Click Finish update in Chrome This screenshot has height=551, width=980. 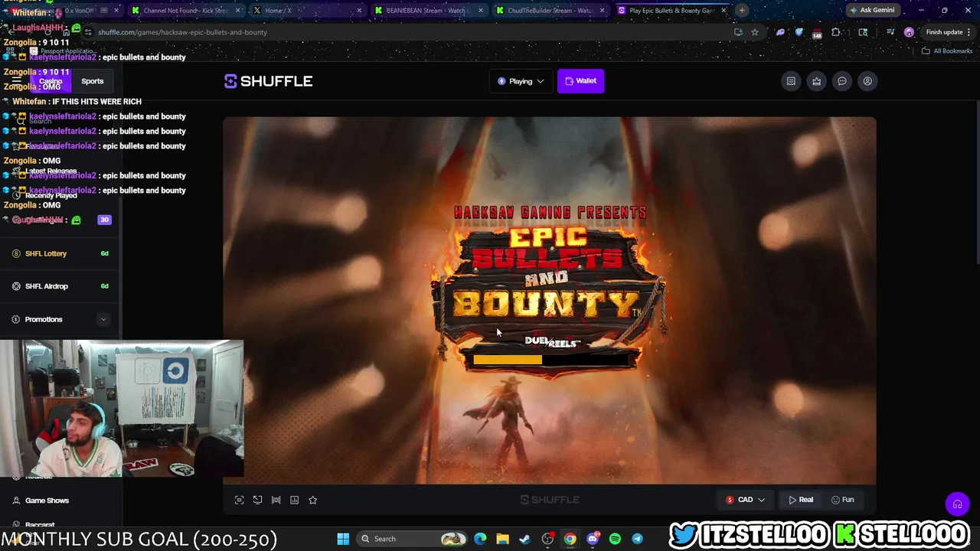point(949,32)
